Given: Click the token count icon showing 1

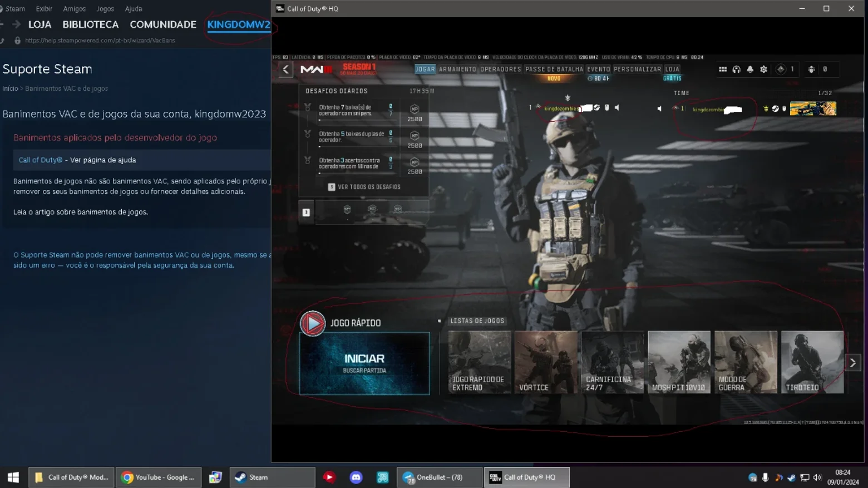Looking at the screenshot, I should pyautogui.click(x=781, y=70).
